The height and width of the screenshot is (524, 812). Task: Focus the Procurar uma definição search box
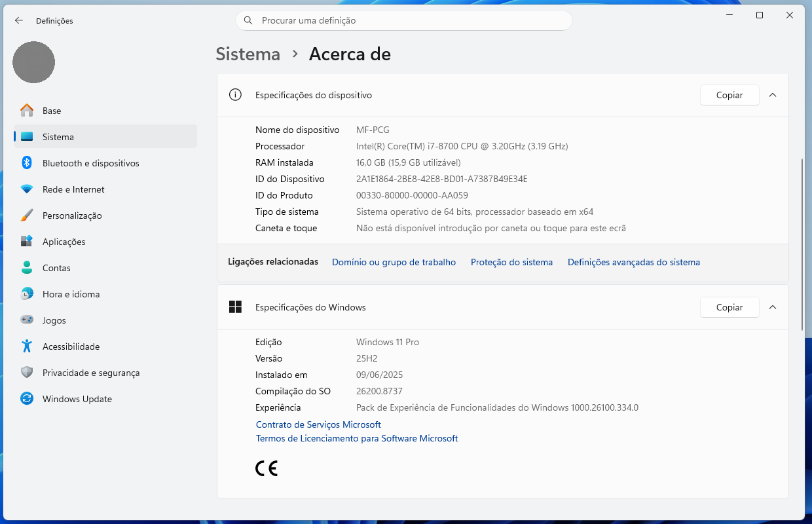click(x=404, y=20)
